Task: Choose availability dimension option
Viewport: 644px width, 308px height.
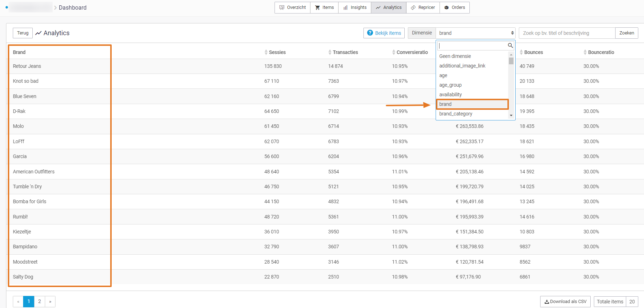Action: click(472, 94)
